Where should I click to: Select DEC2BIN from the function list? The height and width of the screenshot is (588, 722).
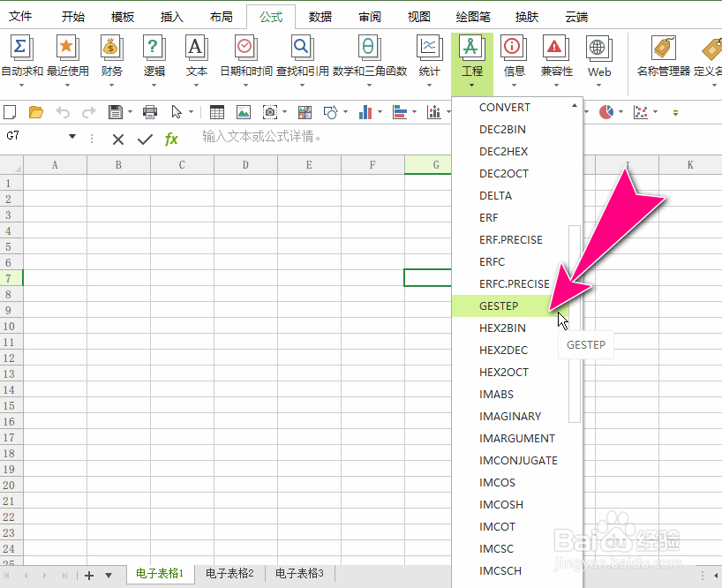pos(510,130)
